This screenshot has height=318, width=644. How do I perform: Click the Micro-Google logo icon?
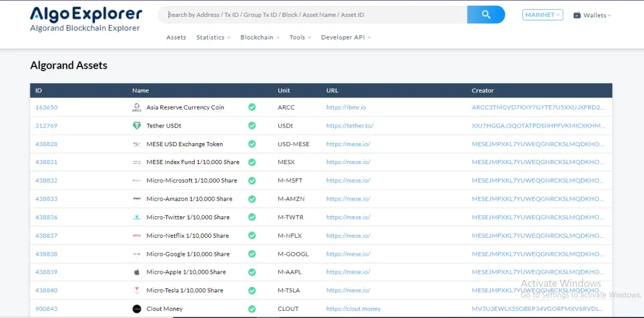click(x=137, y=254)
